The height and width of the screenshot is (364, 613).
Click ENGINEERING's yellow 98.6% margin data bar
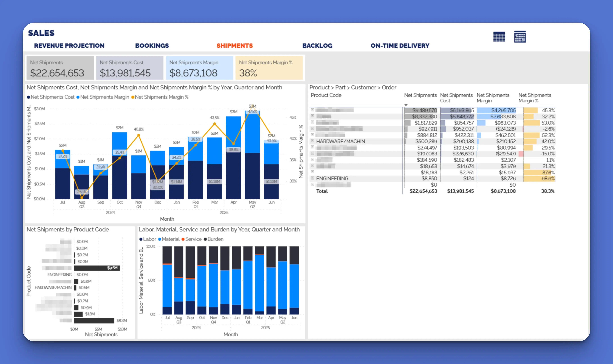point(539,179)
